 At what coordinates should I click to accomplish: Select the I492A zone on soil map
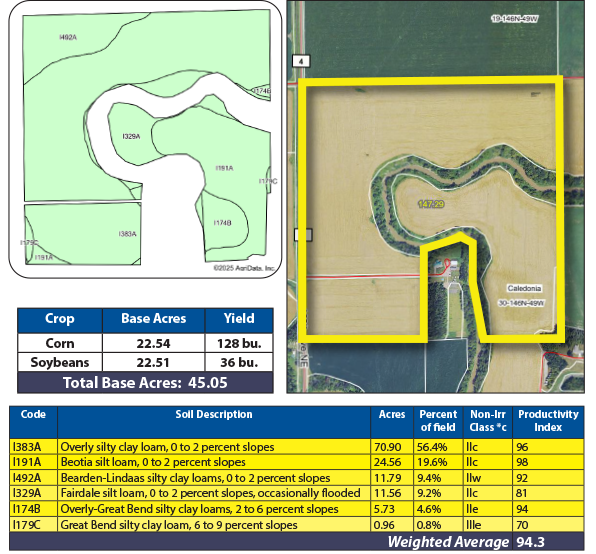68,37
